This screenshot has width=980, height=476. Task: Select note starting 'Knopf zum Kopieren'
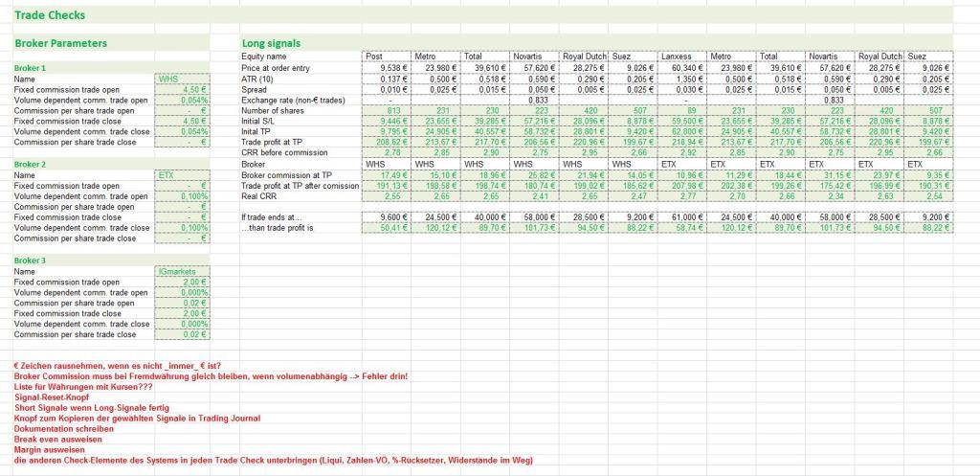pos(137,419)
